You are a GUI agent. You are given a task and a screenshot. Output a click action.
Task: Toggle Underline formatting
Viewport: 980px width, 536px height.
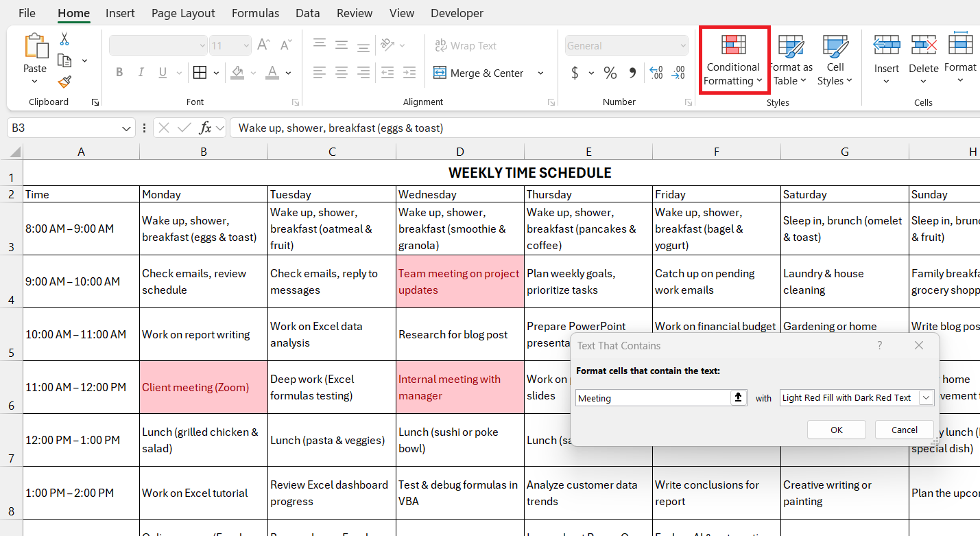coord(163,72)
